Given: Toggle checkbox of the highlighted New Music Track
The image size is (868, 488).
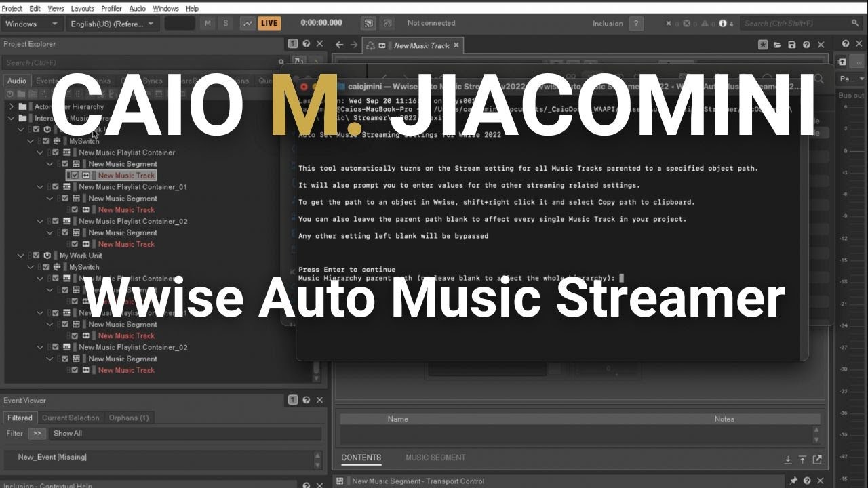Looking at the screenshot, I should click(75, 175).
